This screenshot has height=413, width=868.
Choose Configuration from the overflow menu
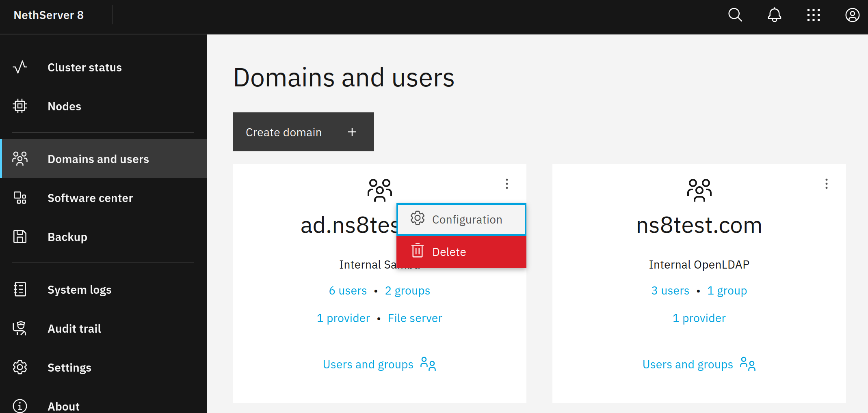click(461, 219)
